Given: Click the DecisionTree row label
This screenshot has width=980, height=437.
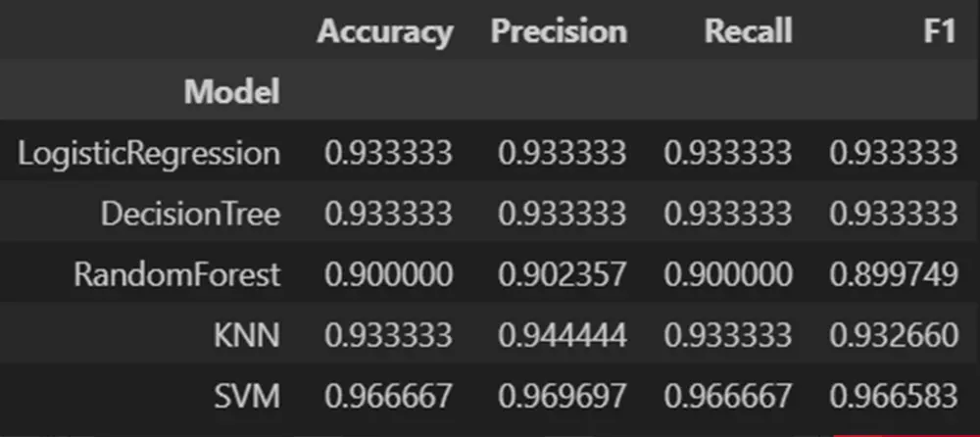Looking at the screenshot, I should coord(190,214).
